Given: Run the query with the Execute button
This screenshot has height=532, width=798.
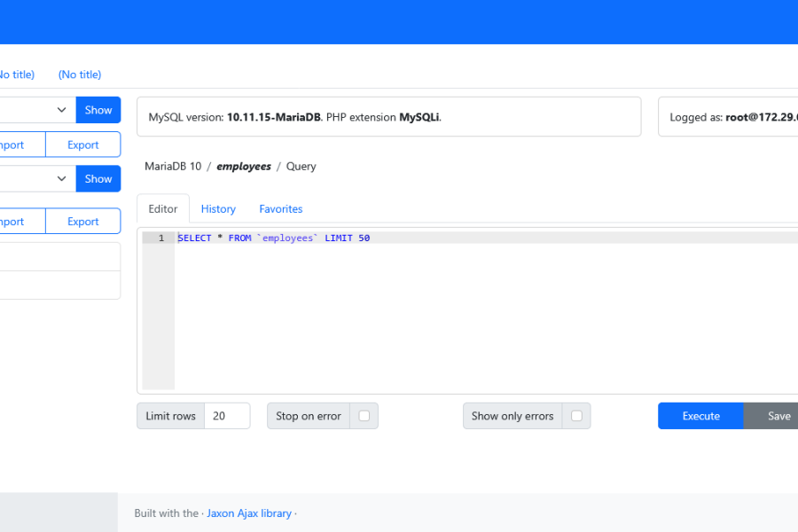Looking at the screenshot, I should pyautogui.click(x=700, y=416).
